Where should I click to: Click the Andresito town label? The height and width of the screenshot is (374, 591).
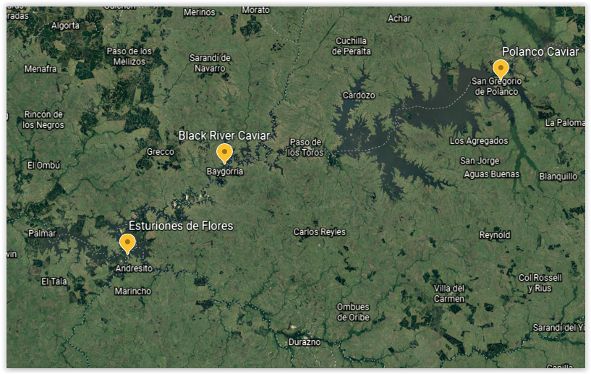(134, 268)
